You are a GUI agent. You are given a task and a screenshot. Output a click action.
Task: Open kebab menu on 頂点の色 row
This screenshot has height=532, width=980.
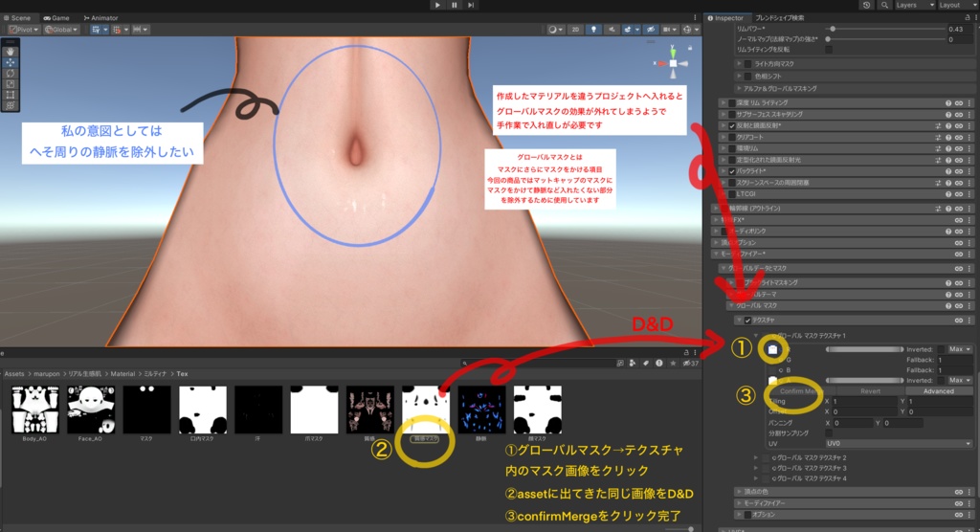pyautogui.click(x=969, y=492)
